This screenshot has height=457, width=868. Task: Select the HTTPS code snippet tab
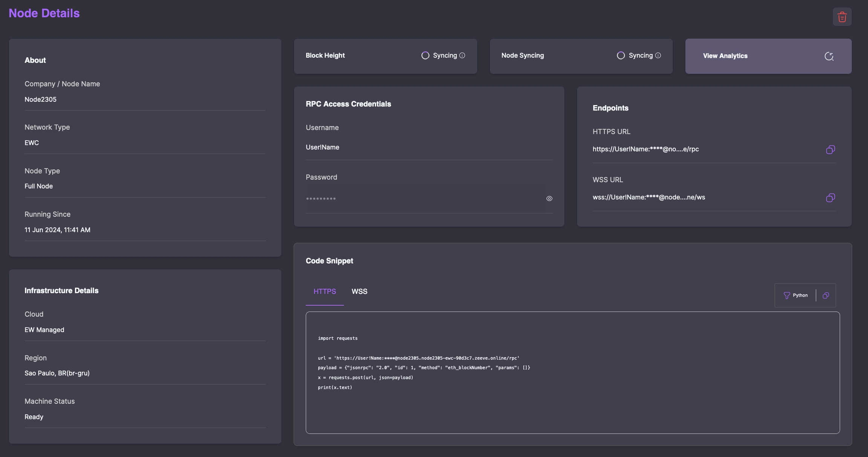point(324,292)
